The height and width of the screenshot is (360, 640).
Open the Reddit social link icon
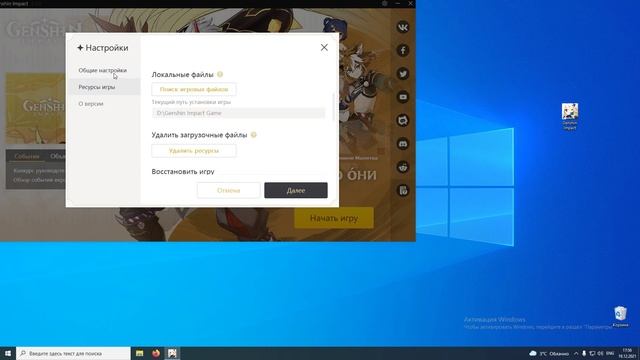(403, 167)
